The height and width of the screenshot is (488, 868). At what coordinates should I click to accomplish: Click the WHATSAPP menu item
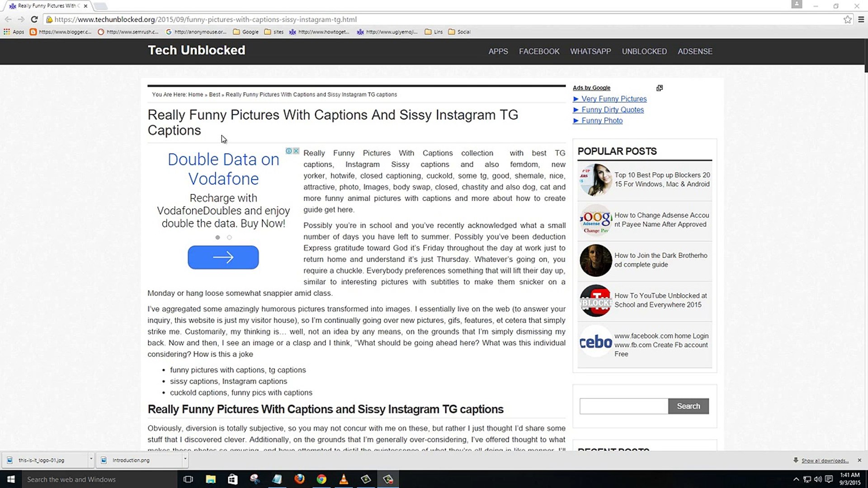click(590, 51)
